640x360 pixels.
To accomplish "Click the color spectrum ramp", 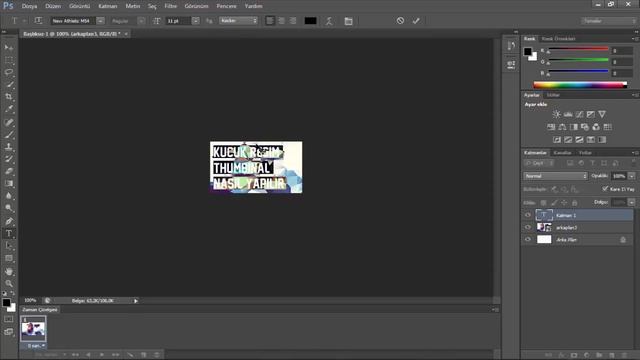I will pos(580,85).
